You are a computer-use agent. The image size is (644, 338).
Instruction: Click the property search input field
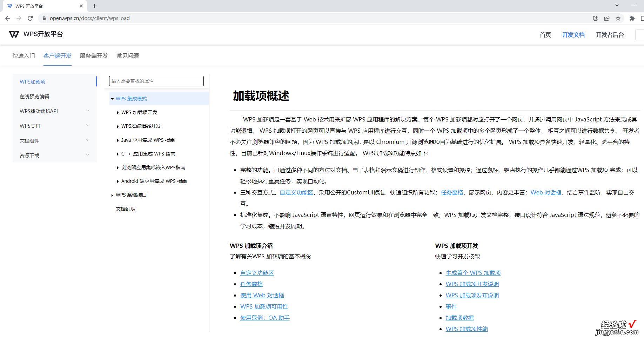coord(156,81)
